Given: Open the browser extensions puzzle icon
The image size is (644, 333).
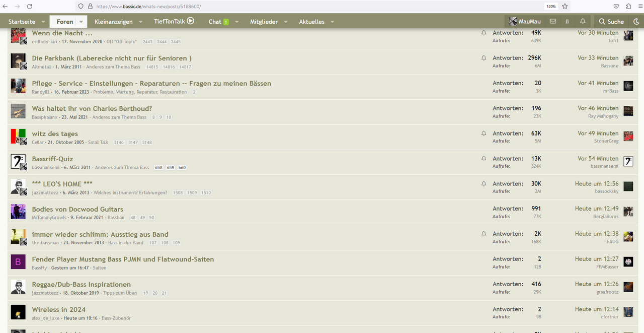Looking at the screenshot, I should (628, 6).
